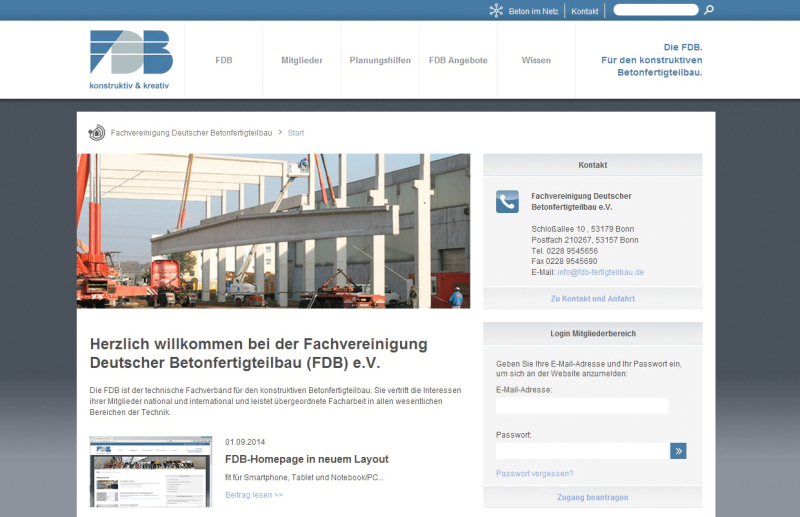
Task: Click Fachvereinigung Deutscher Betonfertigteilbau breadcrumb
Action: click(191, 133)
